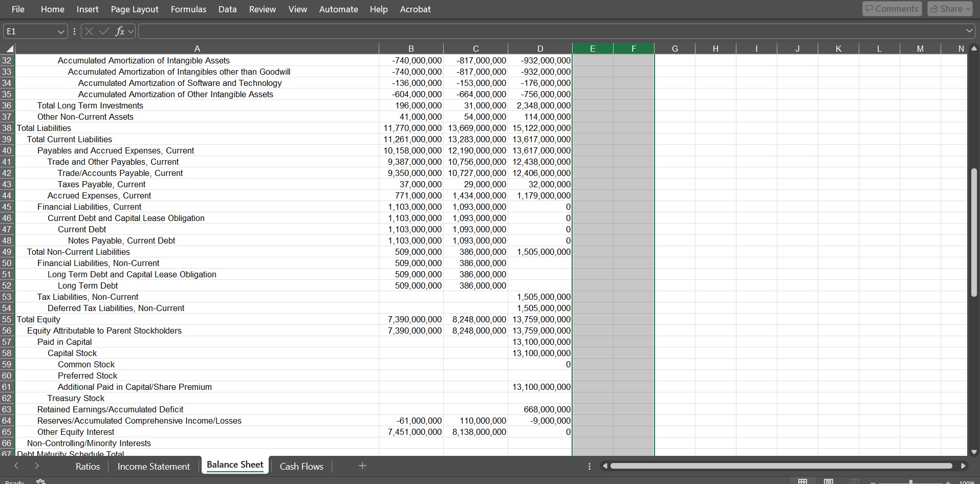Open the Insert Function (fx) dialog
This screenshot has width=980, height=484.
click(119, 31)
